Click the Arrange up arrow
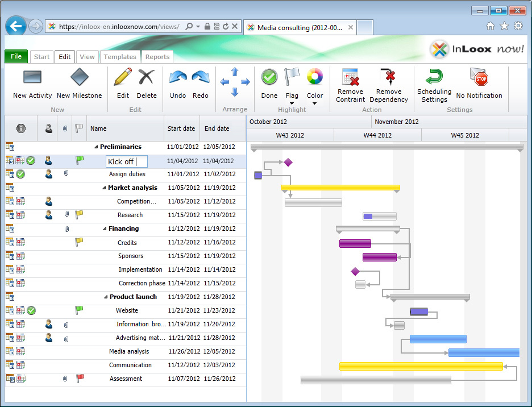This screenshot has height=407, width=532. point(235,71)
